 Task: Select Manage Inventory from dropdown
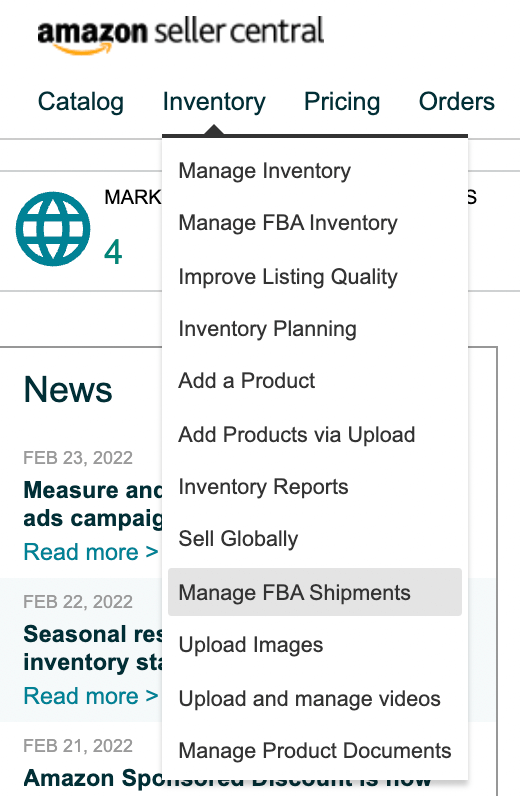pos(315,171)
